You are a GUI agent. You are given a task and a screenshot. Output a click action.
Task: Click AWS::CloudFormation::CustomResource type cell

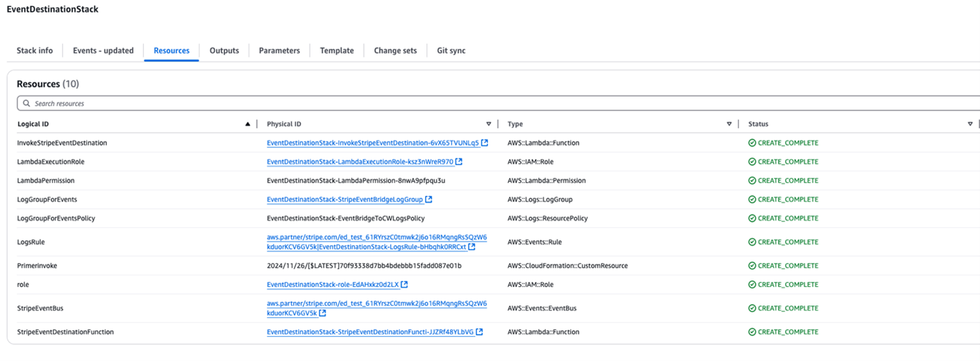[x=567, y=266]
